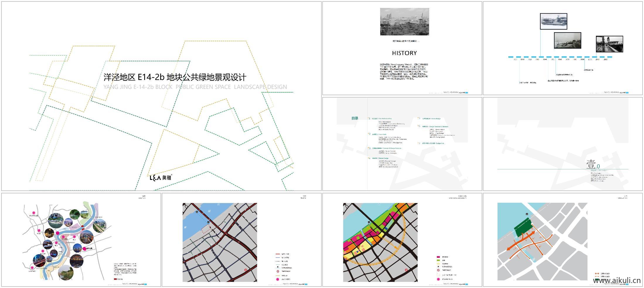Click the 壹.0 chapter number heading
Image resolution: width=644 pixels, height=288 pixels.
(x=593, y=164)
